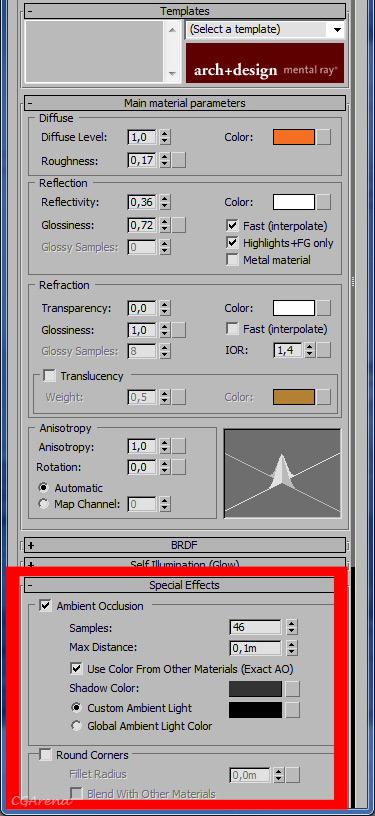Open the Reflection color swatch
Screen dimensions: 375x816
click(x=294, y=202)
